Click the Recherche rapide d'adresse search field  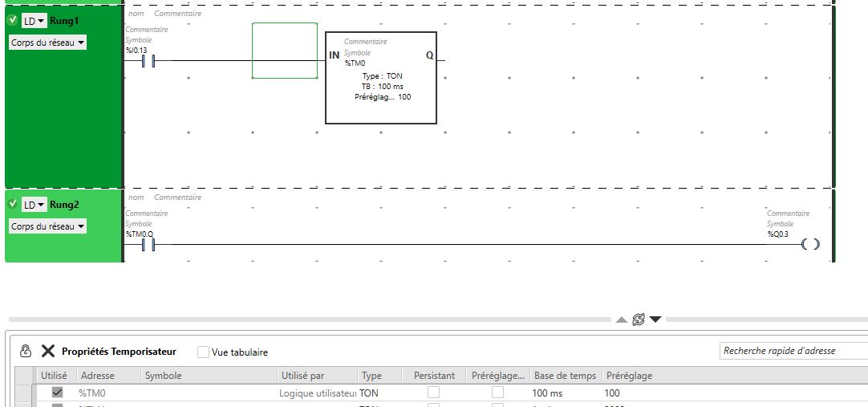[x=792, y=351]
